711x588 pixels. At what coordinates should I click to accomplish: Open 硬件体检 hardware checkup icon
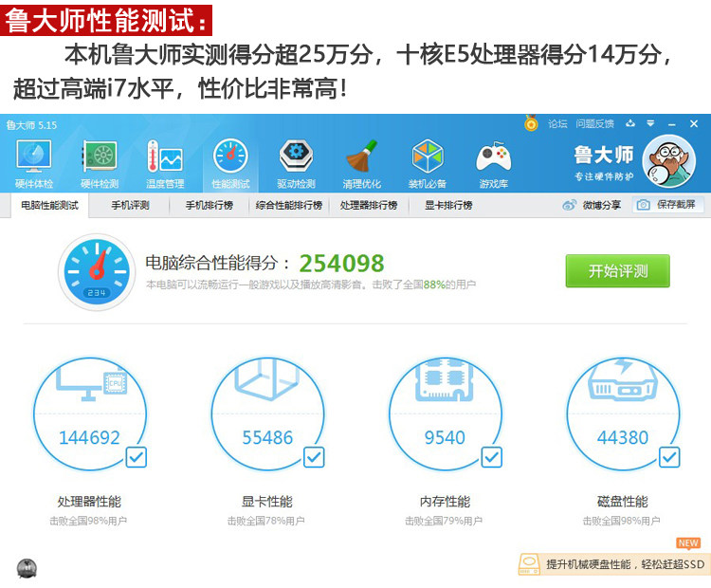[x=34, y=156]
